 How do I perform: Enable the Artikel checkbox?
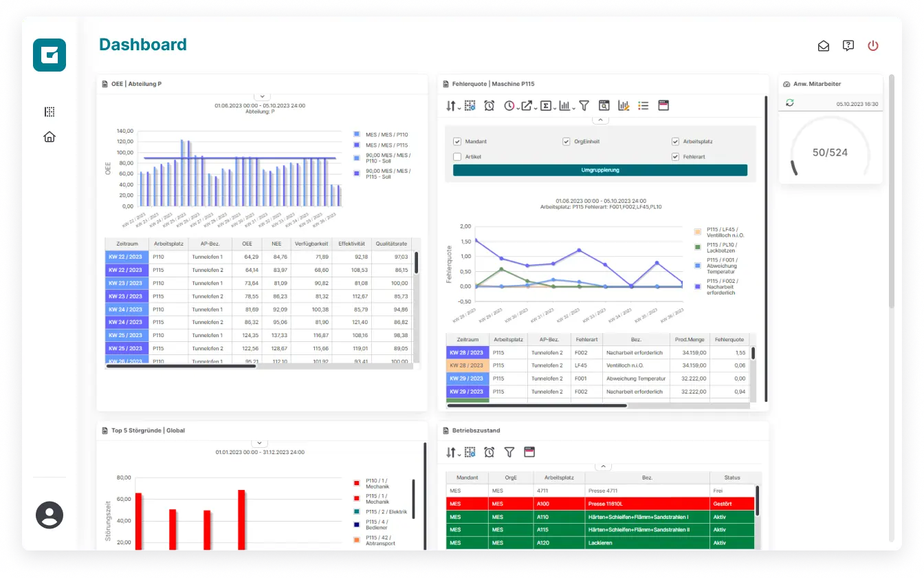(x=457, y=156)
